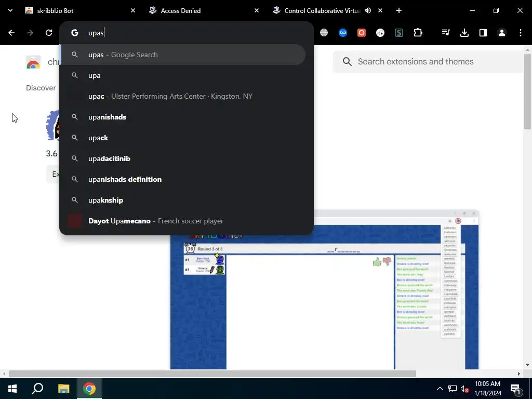Close the Access Denied tab
This screenshot has width=532, height=399.
(257, 10)
